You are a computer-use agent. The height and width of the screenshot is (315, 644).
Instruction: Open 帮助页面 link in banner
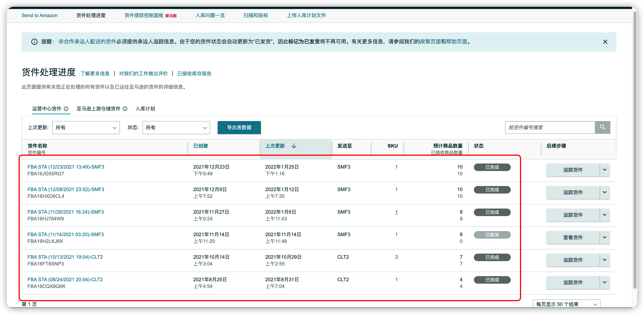[x=457, y=41]
